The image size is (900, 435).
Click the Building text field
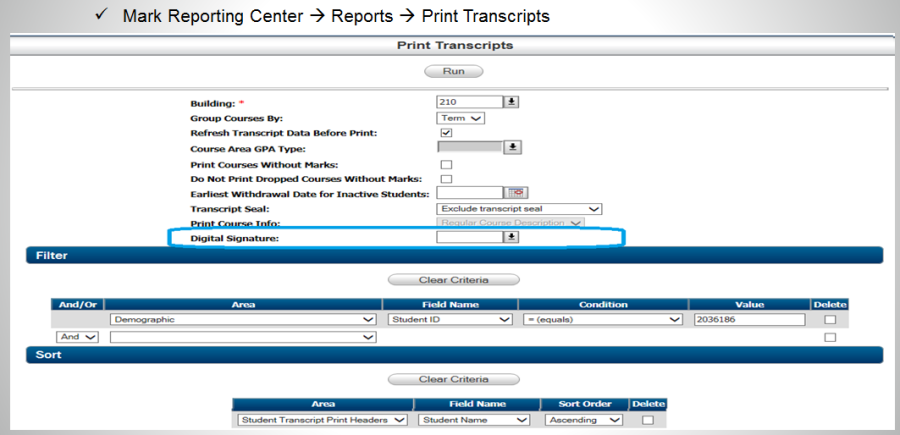469,101
